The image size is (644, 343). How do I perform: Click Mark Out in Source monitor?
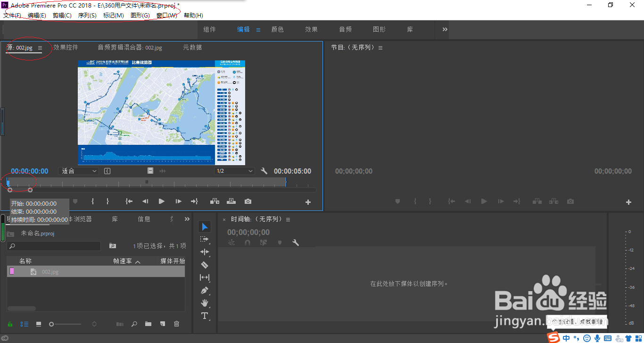(107, 201)
